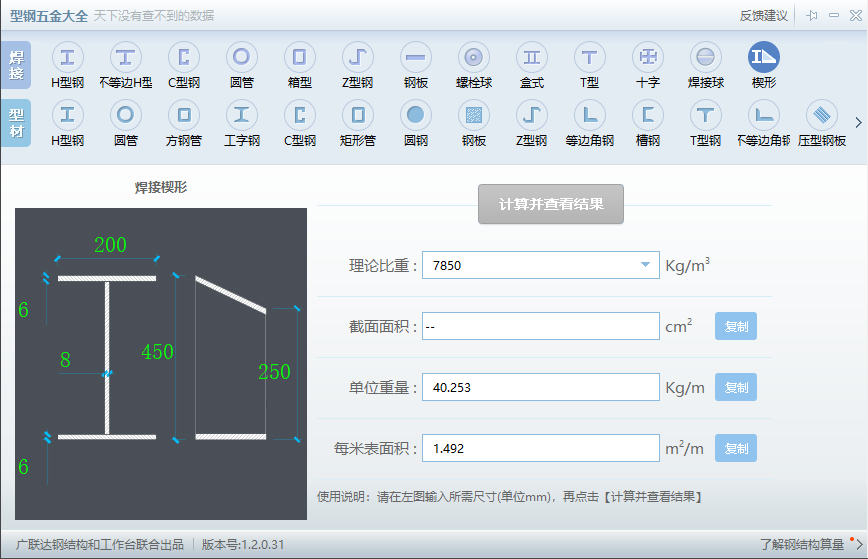
Task: Copy the 截面面积 value
Action: [x=736, y=326]
